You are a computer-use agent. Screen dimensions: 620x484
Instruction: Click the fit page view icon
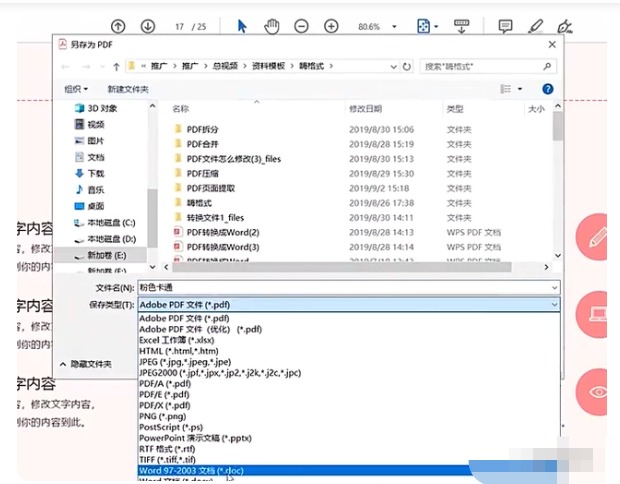coord(423,26)
